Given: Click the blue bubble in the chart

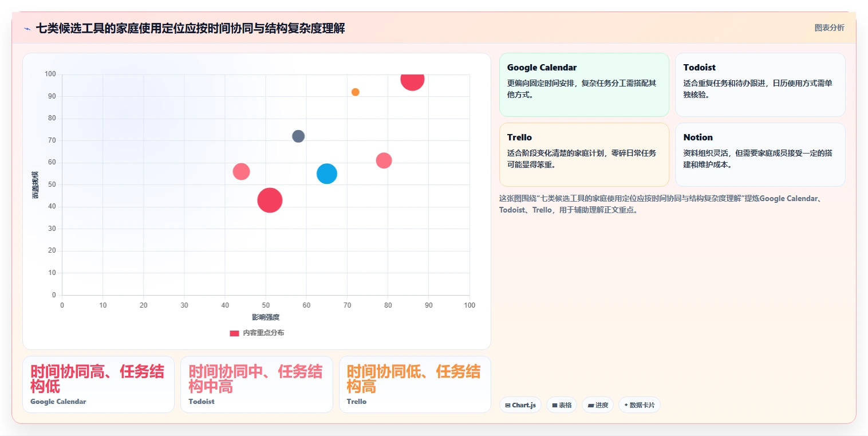Looking at the screenshot, I should tap(327, 174).
